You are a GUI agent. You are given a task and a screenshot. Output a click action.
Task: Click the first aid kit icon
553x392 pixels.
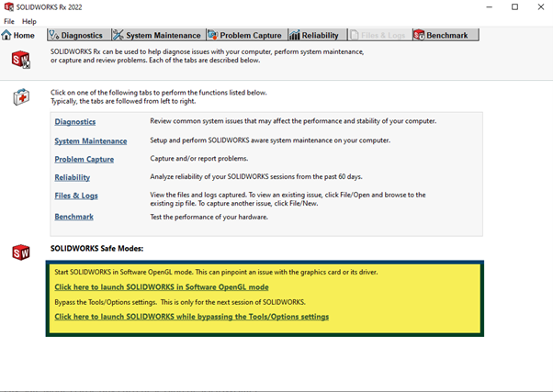pos(20,97)
